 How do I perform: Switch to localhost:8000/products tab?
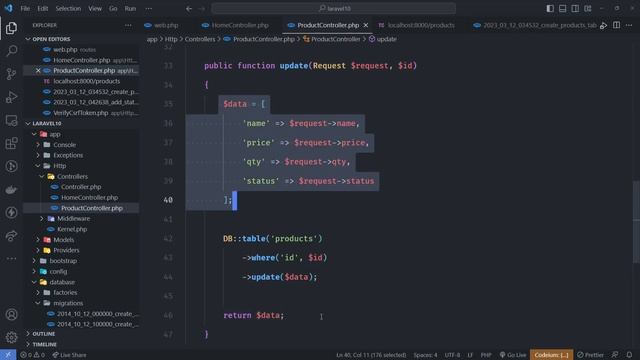tap(417, 25)
